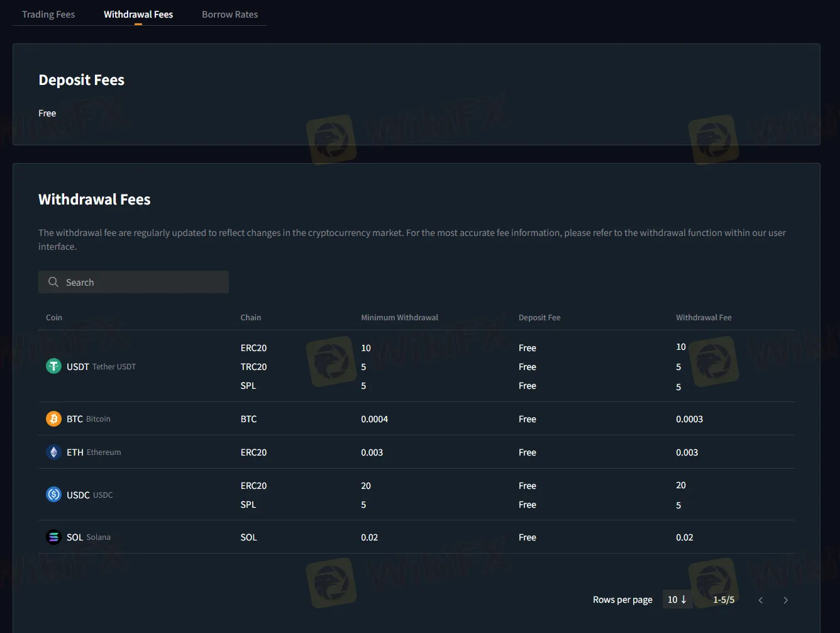Click the magnifier icon in search box

click(53, 282)
